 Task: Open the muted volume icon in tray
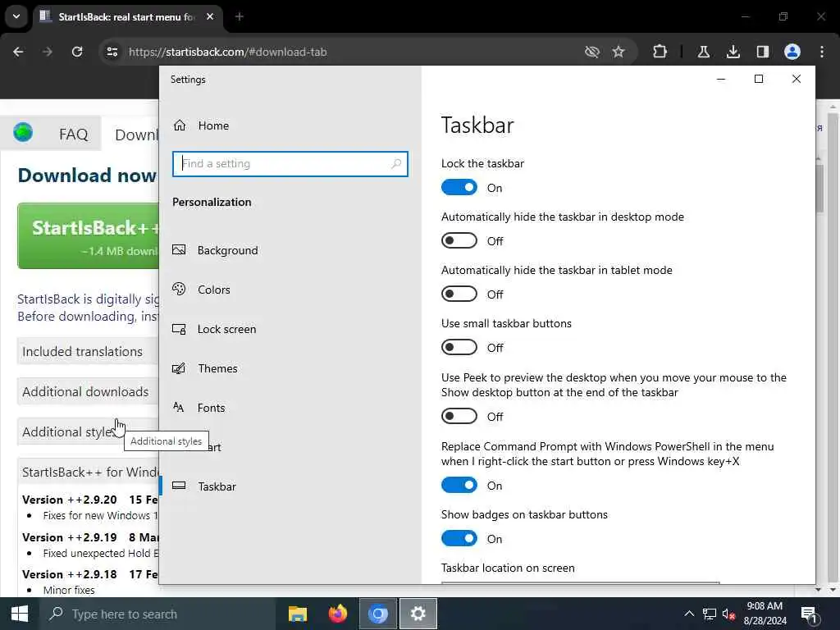click(728, 614)
